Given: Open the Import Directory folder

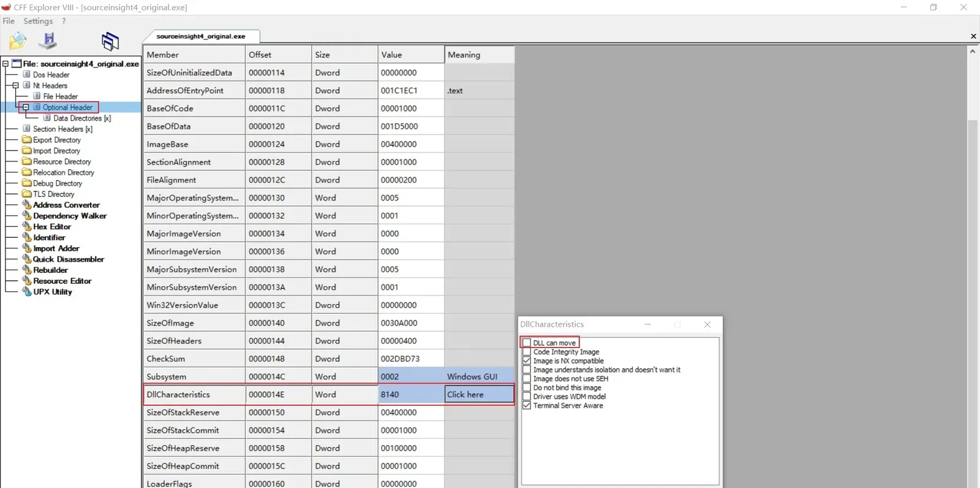Looking at the screenshot, I should pos(56,151).
